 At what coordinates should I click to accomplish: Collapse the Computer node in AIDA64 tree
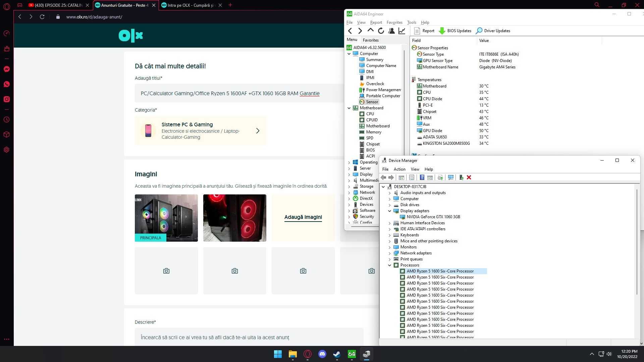pos(349,54)
